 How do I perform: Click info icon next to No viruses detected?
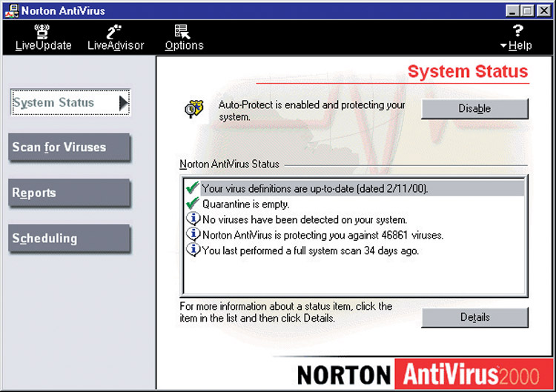[193, 219]
